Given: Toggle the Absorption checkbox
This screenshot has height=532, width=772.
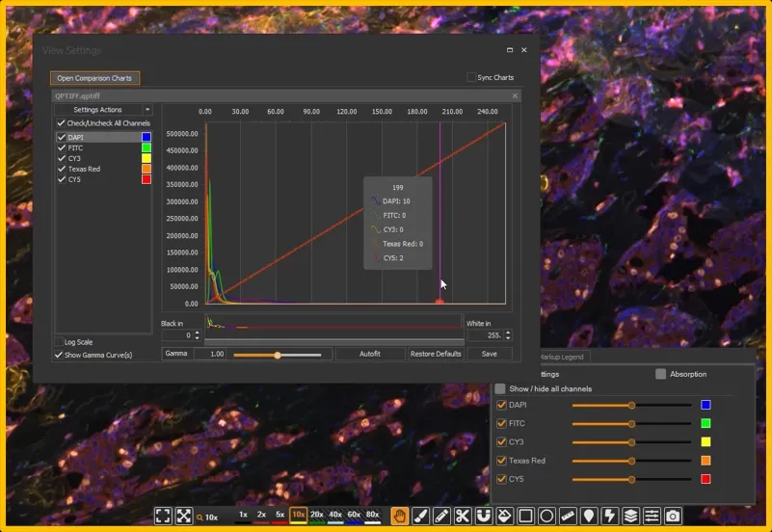Looking at the screenshot, I should 661,374.
